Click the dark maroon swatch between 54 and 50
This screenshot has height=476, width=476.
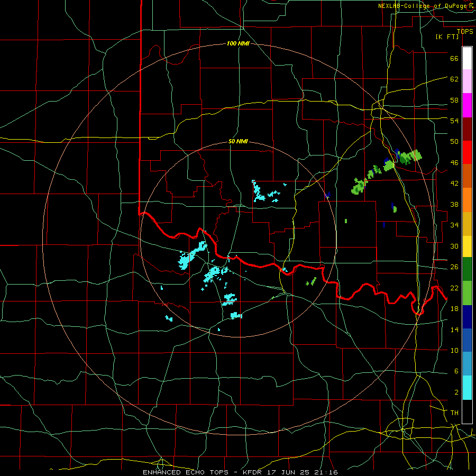(467, 129)
